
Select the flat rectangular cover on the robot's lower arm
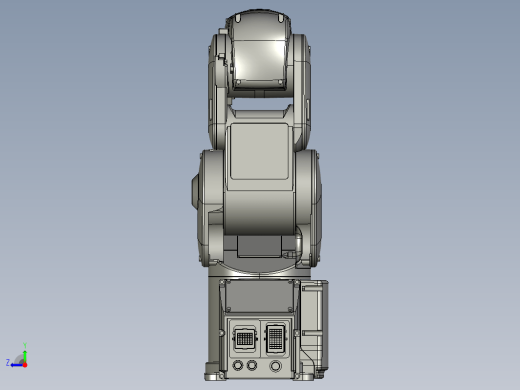(x=260, y=151)
